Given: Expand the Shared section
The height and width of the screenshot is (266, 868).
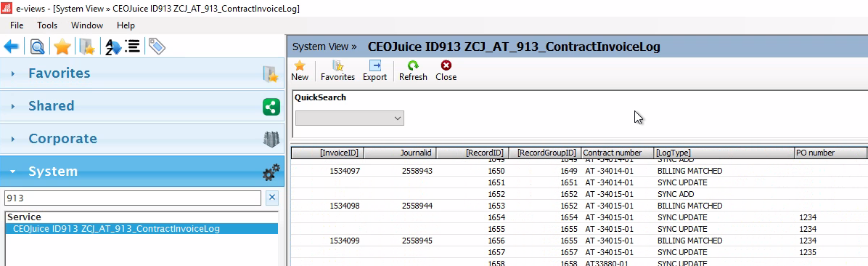Looking at the screenshot, I should coord(13,106).
